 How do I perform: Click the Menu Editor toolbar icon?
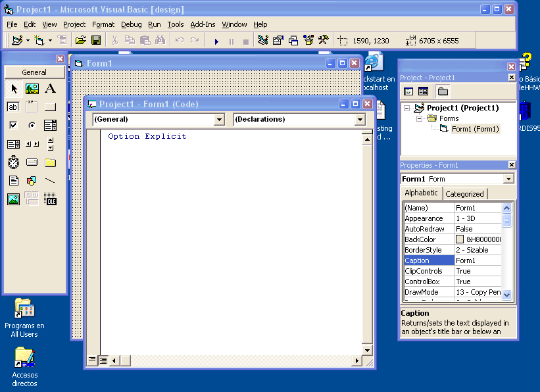coord(62,39)
